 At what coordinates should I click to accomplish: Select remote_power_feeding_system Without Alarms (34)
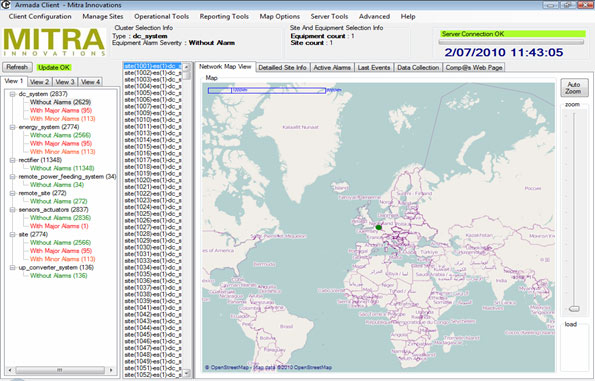[x=57, y=185]
